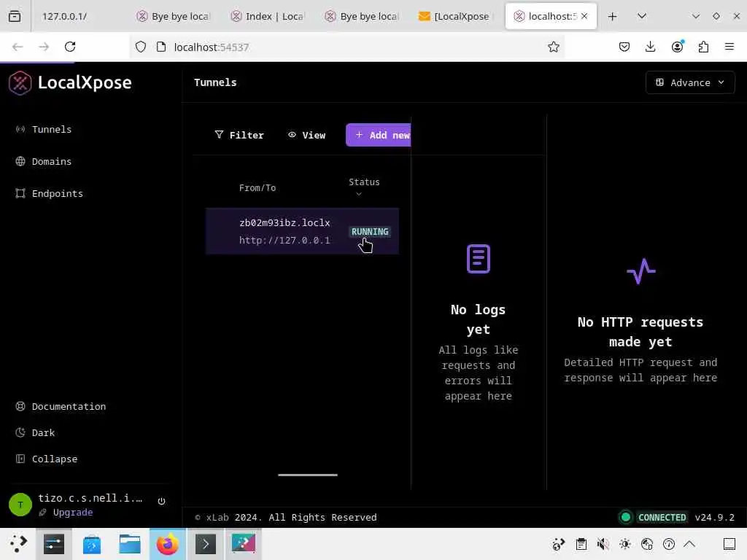The width and height of the screenshot is (747, 560).
Task: Click the tracking protection shield icon
Action: 141,47
